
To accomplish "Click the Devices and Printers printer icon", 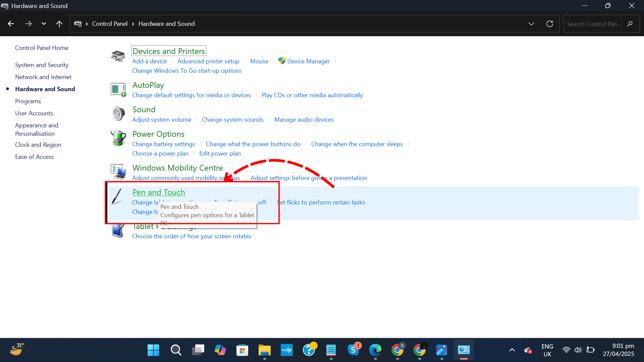I will pyautogui.click(x=117, y=56).
